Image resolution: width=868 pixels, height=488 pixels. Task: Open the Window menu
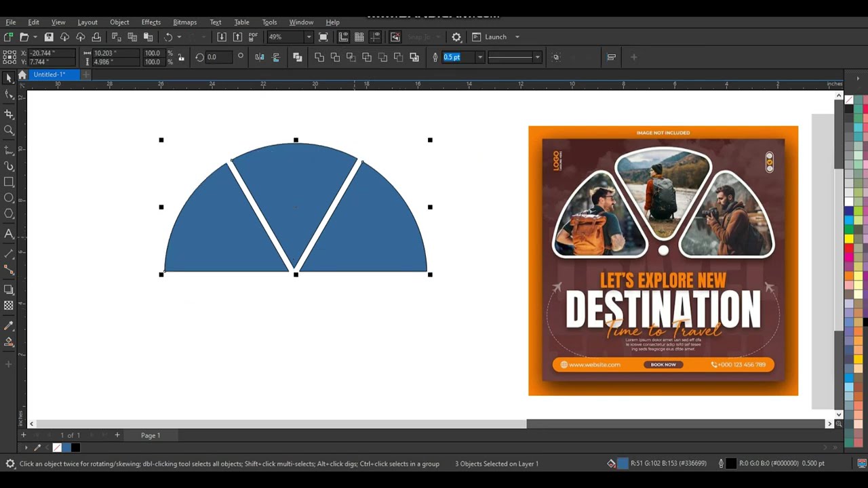tap(301, 22)
